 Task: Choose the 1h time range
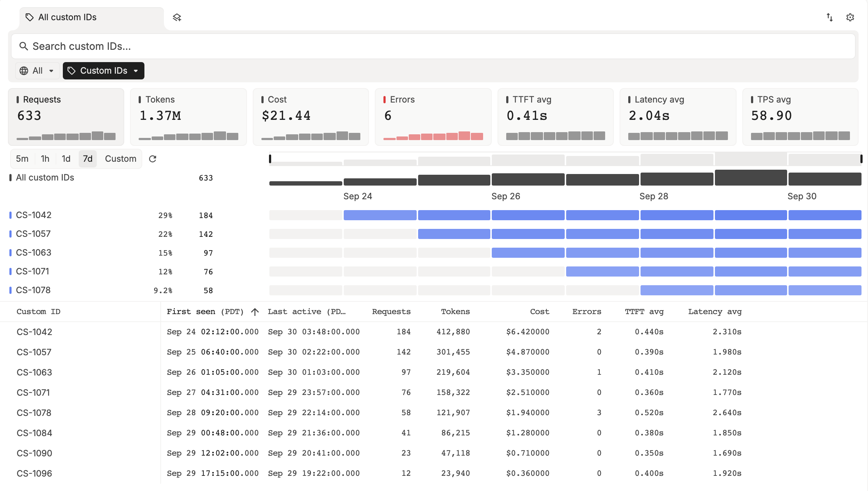pos(45,159)
